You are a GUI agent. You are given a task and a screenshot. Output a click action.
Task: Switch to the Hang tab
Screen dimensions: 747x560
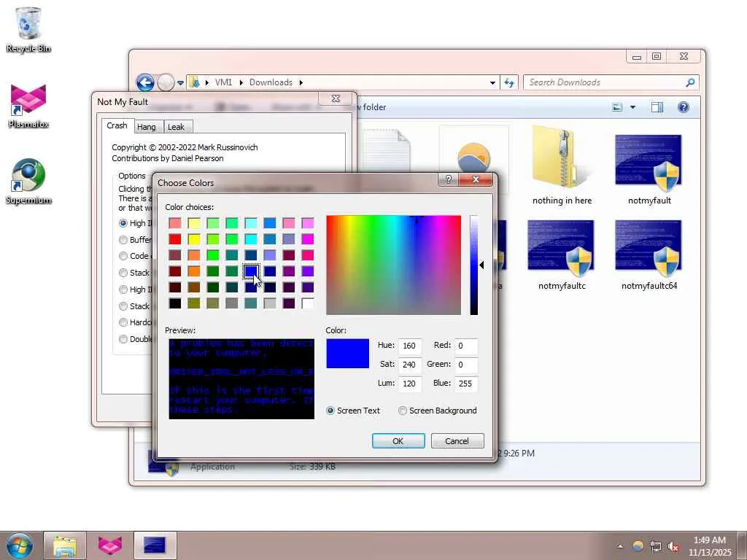tap(146, 127)
